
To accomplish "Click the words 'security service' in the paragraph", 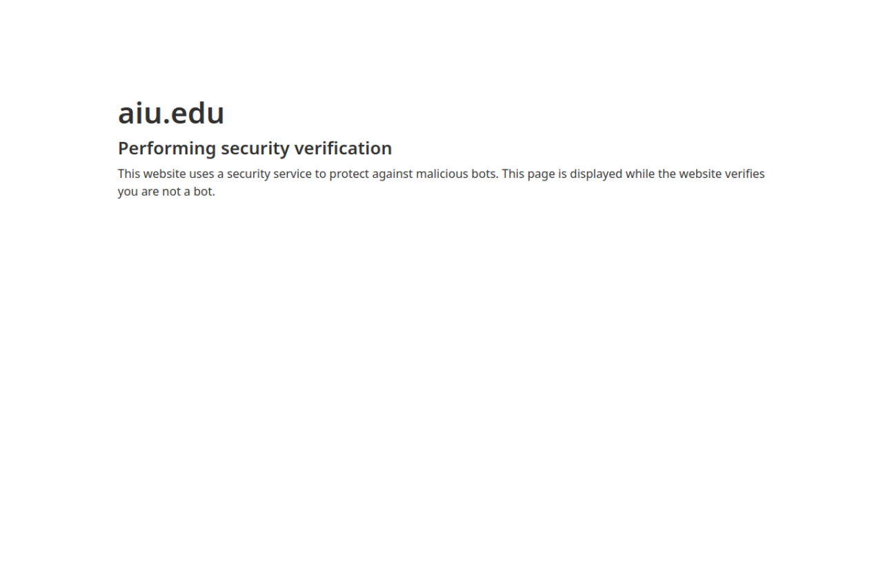I will (x=269, y=174).
